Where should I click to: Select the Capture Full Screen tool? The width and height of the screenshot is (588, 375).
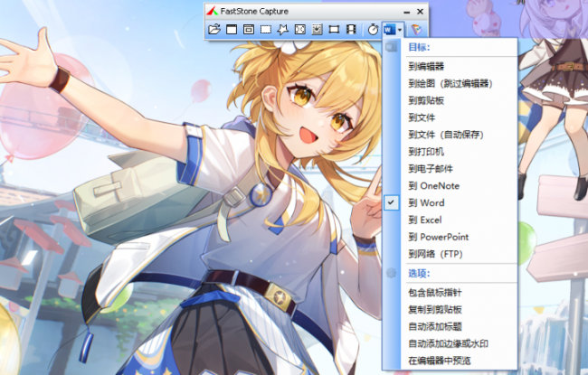tap(300, 29)
